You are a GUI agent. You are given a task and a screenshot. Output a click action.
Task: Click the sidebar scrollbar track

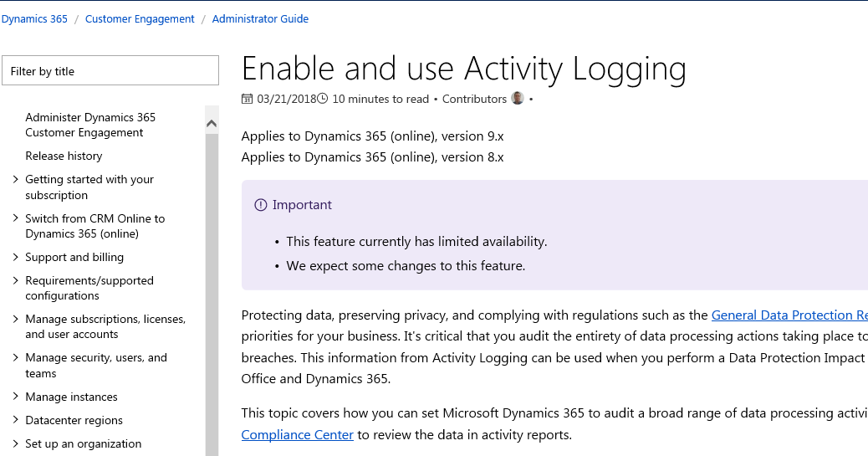pyautogui.click(x=212, y=294)
